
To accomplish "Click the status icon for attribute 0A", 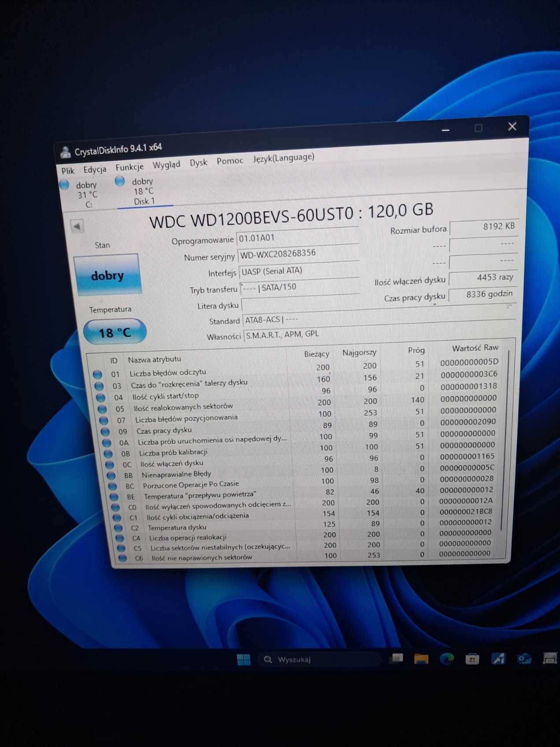I will tap(107, 443).
